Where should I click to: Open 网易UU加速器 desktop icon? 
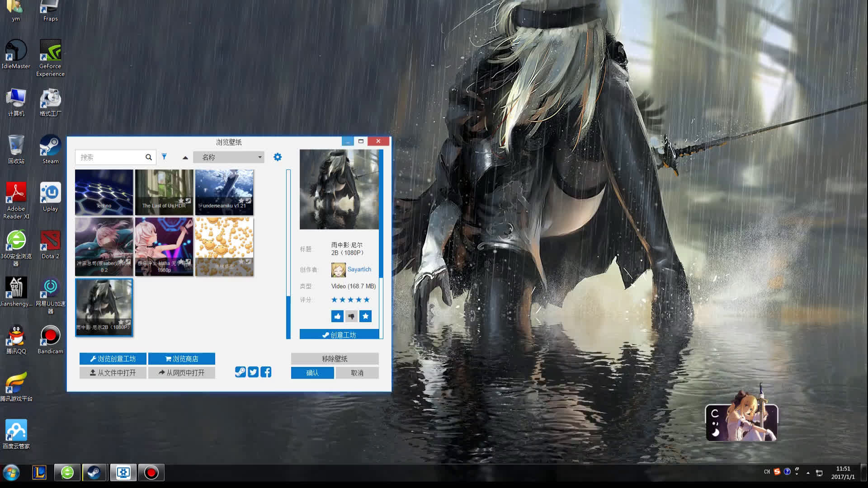(x=50, y=296)
